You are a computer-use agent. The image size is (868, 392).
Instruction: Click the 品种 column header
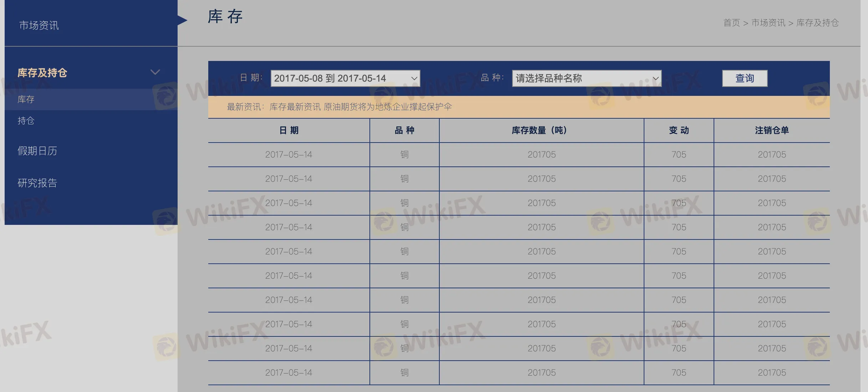tap(404, 130)
